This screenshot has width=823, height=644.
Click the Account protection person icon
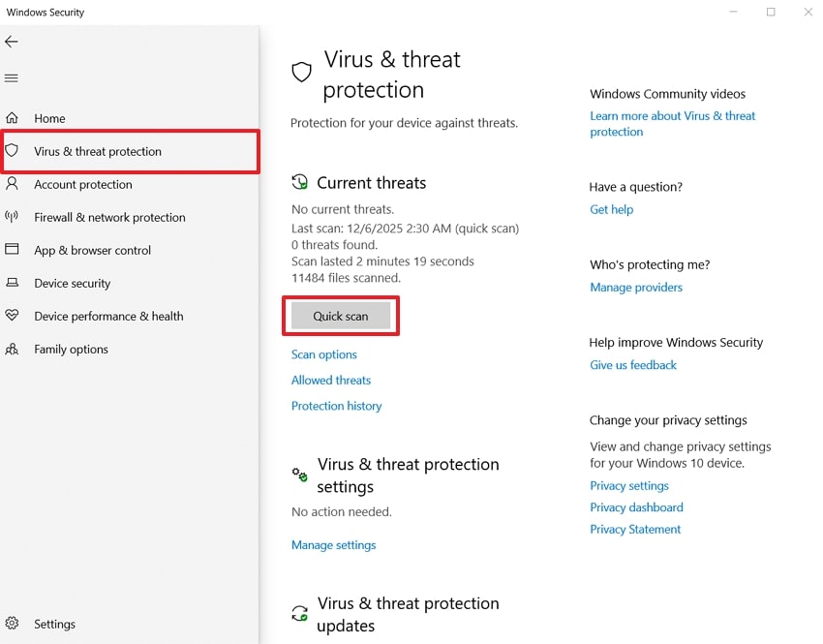click(13, 184)
